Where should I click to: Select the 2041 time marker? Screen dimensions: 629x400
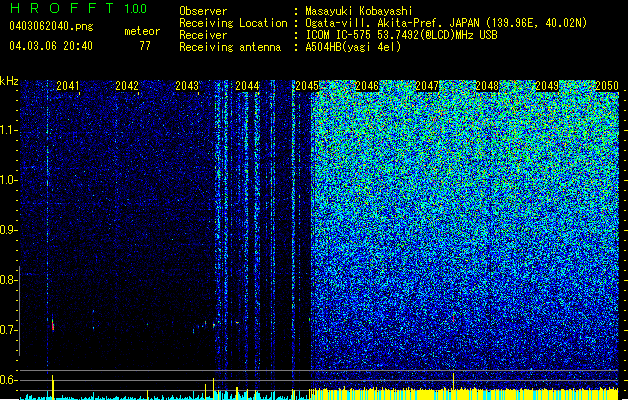pyautogui.click(x=68, y=86)
